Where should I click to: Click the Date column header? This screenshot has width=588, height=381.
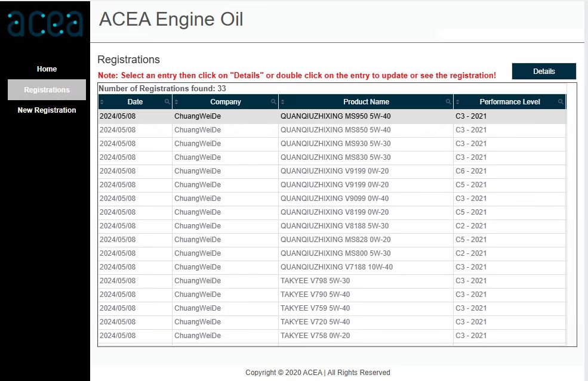[135, 102]
